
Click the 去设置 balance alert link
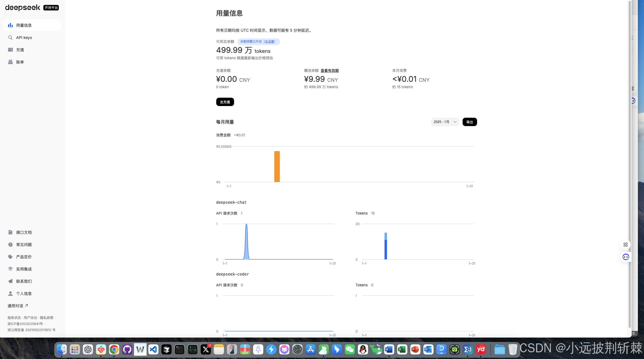pyautogui.click(x=269, y=41)
